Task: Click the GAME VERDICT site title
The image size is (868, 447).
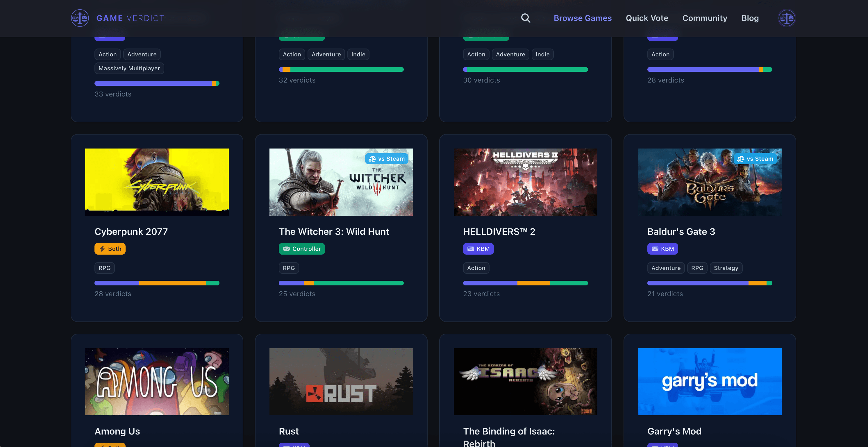Action: 131,18
